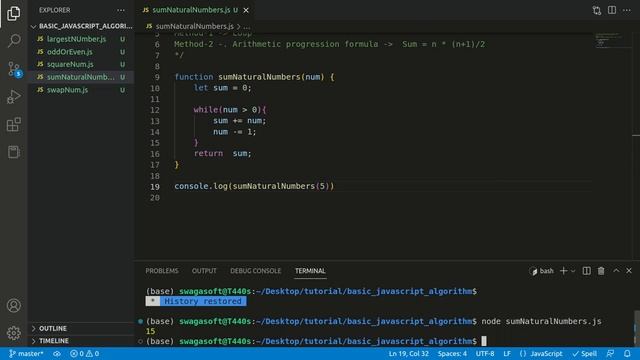Open master branch checkout in status bar
The image size is (640, 360).
tap(26, 353)
